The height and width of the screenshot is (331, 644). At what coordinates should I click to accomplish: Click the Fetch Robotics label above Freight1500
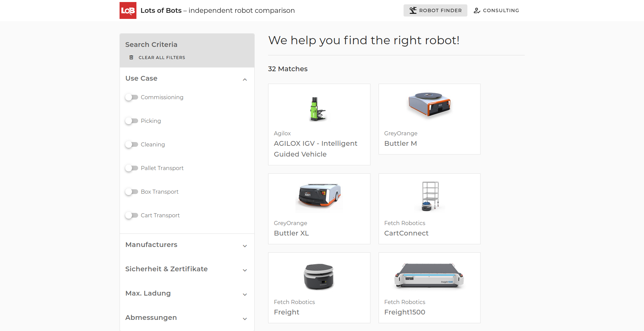pyautogui.click(x=405, y=302)
